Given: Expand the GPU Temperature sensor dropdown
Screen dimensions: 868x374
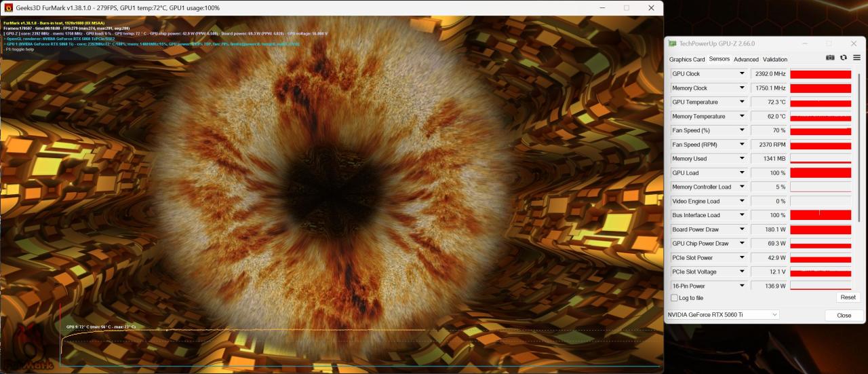Looking at the screenshot, I should click(x=742, y=102).
